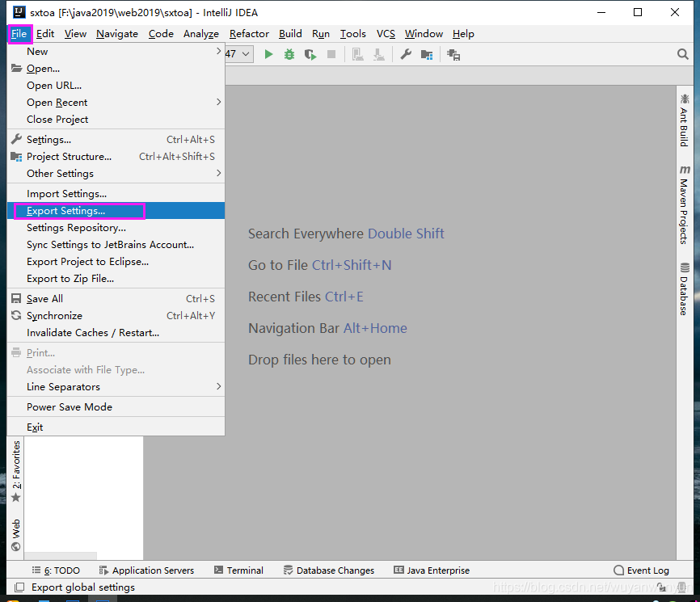Open the Navigate menu
This screenshot has width=700, height=602.
point(117,34)
